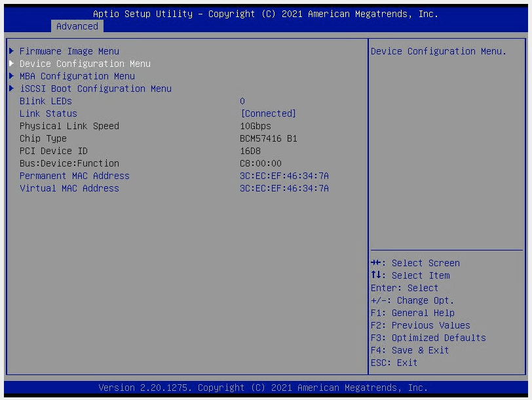The image size is (532, 400).
Task: Select the Blink LEDs value field
Action: click(242, 101)
